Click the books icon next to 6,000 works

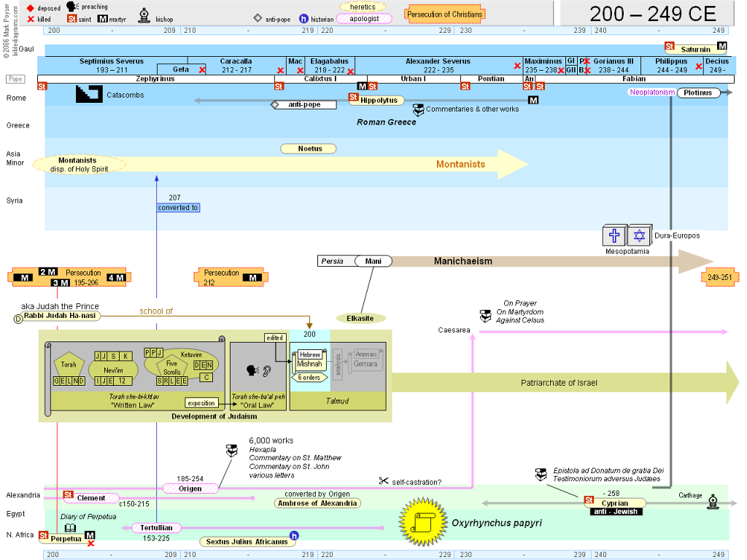[231, 451]
